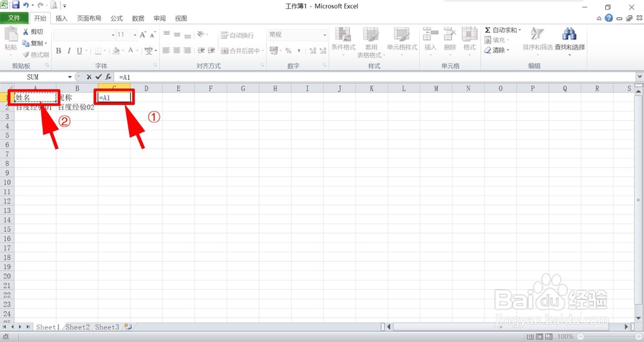Open Cell Styles (单元格样式)
The width and height of the screenshot is (644, 342).
pyautogui.click(x=402, y=43)
